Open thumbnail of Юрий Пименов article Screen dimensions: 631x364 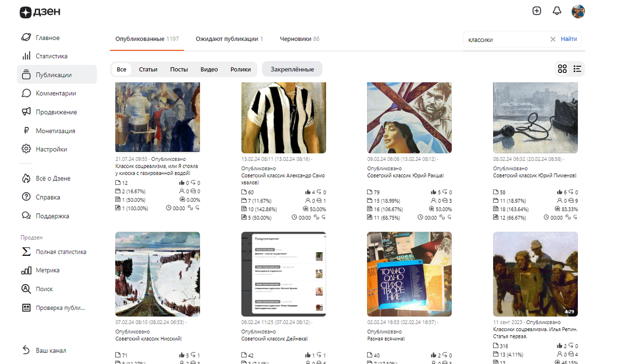pyautogui.click(x=535, y=117)
